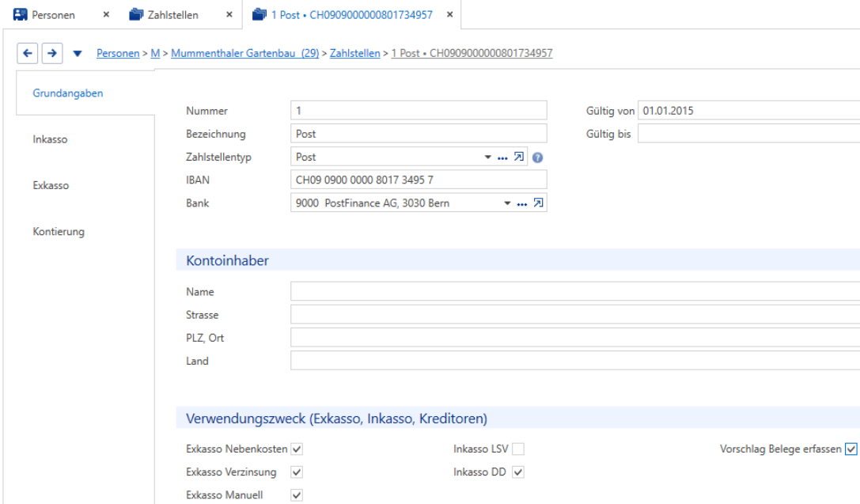Click the 1 Post tab folder icon

[x=260, y=15]
